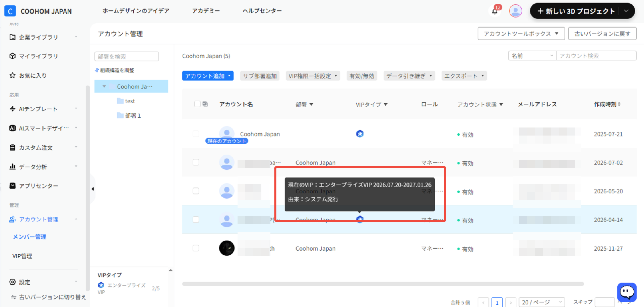Click the 部署1 folder icon
The image size is (644, 307).
[x=120, y=115]
